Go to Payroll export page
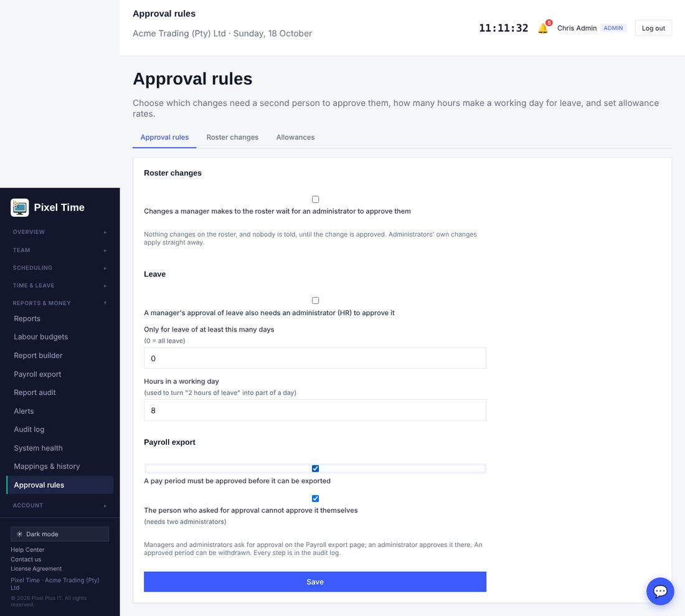The width and height of the screenshot is (685, 616). click(x=60, y=374)
